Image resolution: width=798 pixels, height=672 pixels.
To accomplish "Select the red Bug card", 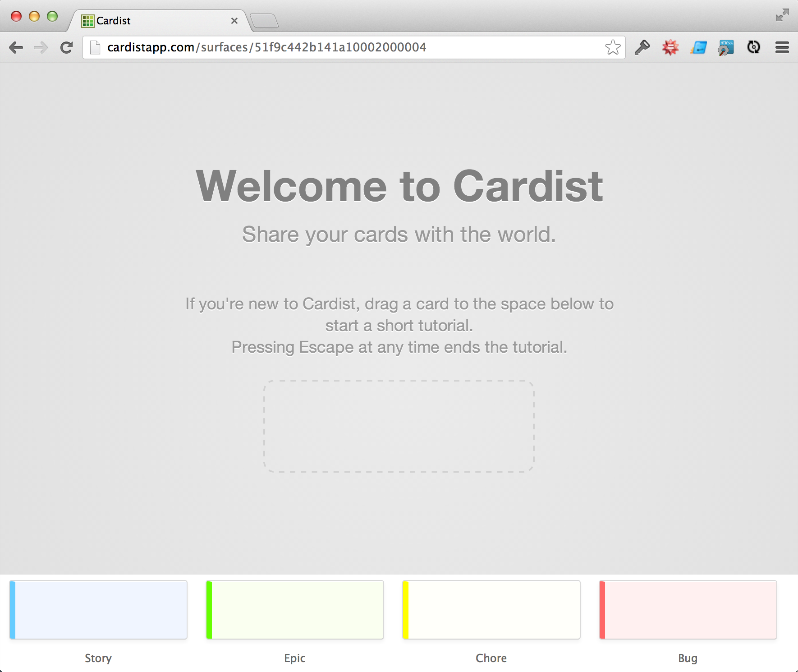I will [x=688, y=610].
